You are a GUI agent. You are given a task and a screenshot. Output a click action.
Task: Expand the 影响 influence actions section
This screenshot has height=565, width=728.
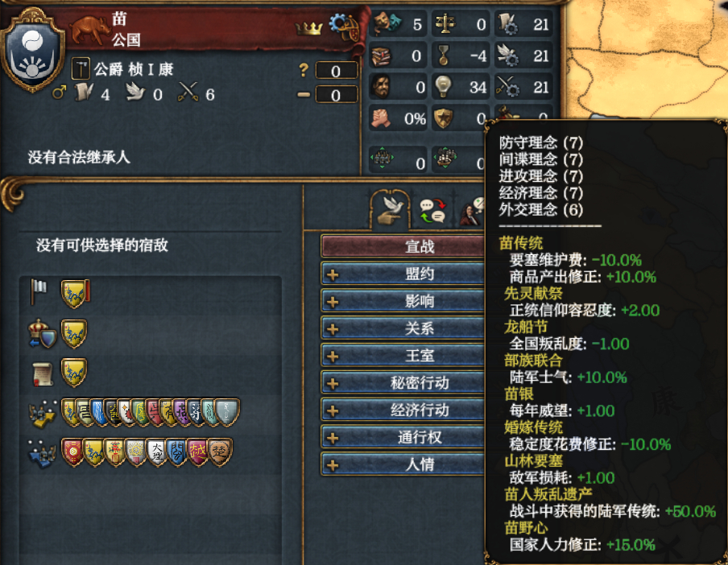[x=403, y=301]
